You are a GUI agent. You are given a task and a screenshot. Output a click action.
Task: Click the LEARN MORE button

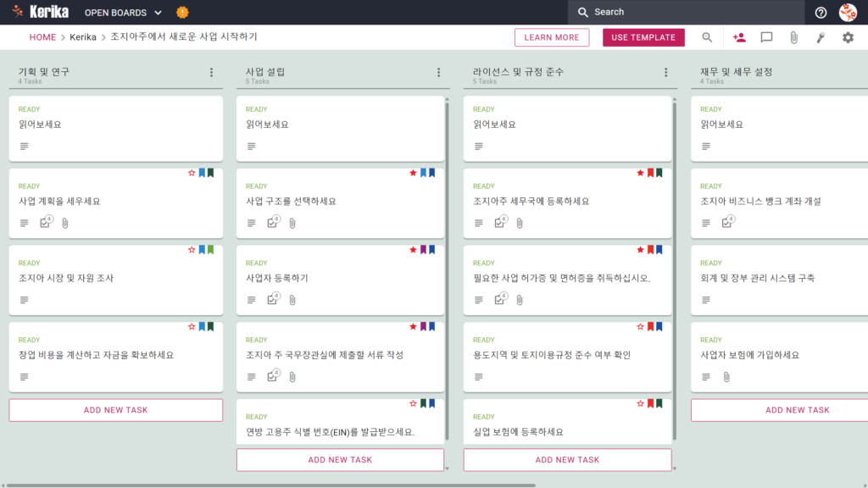(x=552, y=37)
